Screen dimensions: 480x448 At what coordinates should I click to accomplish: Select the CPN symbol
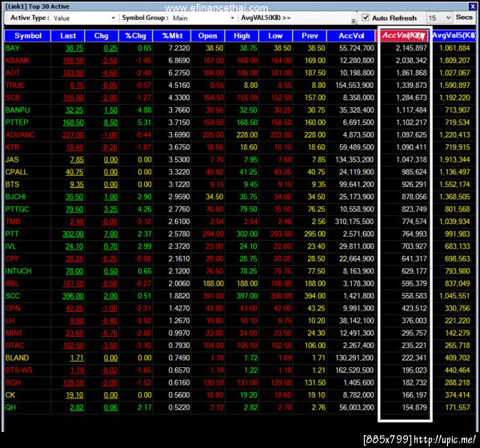coord(13,308)
